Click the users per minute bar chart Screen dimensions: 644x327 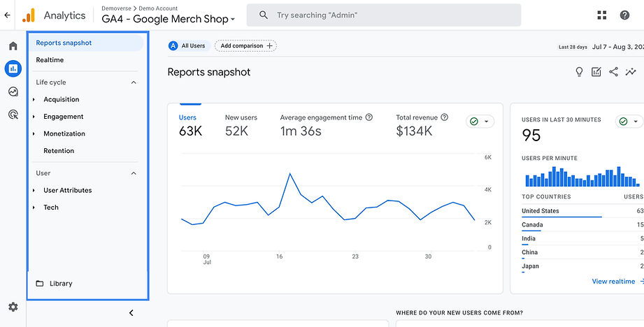pos(582,176)
